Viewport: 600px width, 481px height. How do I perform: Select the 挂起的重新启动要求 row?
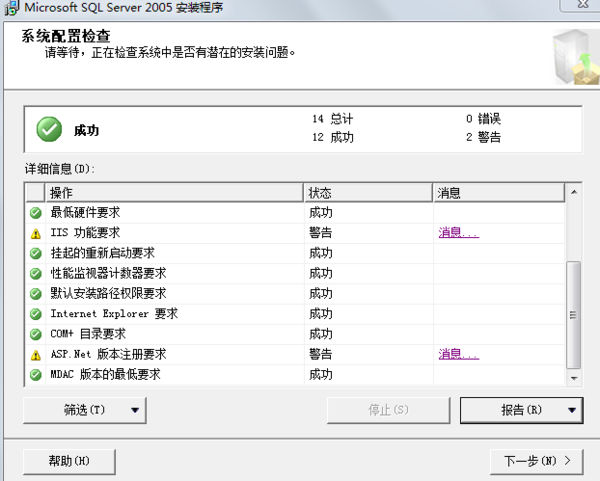point(295,253)
